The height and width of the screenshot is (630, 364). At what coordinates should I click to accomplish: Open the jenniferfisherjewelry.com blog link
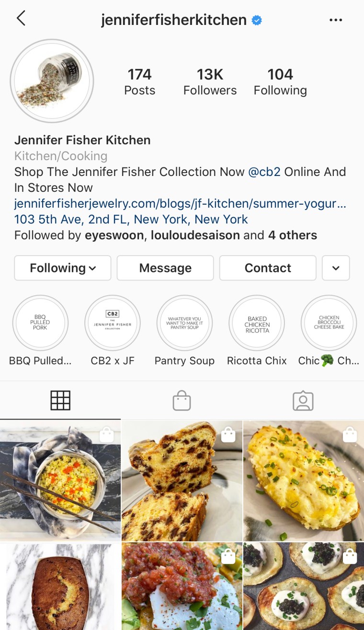click(180, 203)
